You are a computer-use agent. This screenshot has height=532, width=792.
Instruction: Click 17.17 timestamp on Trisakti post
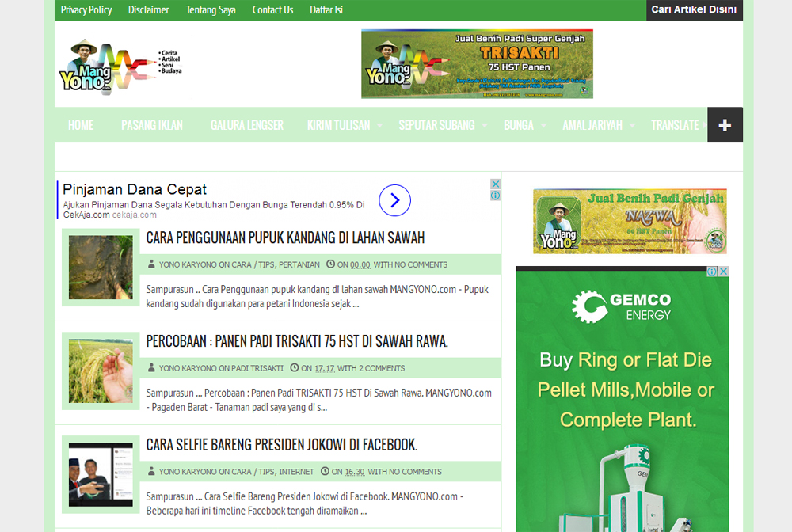tap(324, 368)
